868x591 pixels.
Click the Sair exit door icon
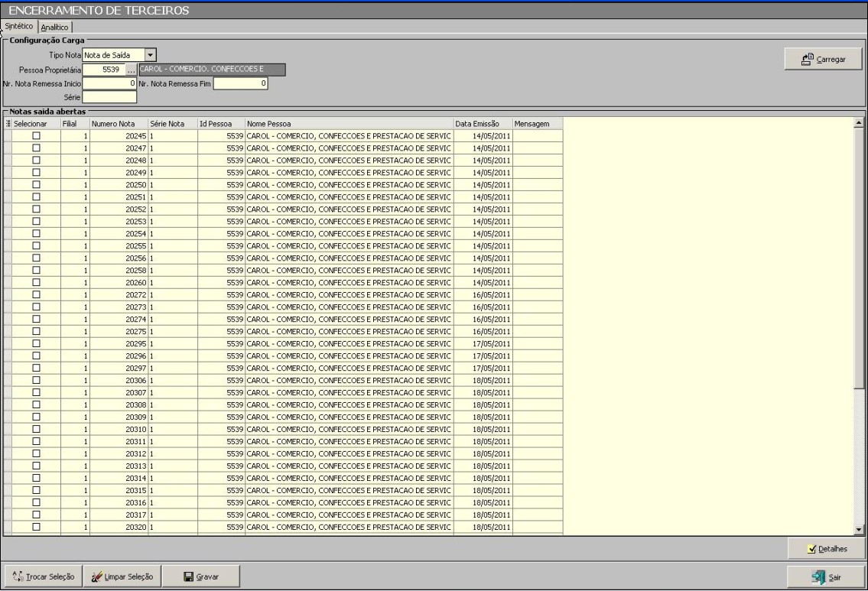click(818, 576)
